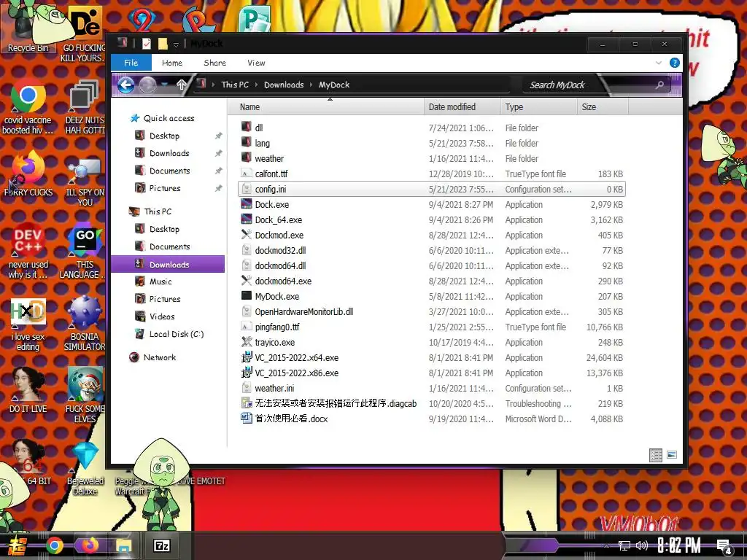The height and width of the screenshot is (560, 747).
Task: Switch to the large icons view button
Action: tap(672, 455)
